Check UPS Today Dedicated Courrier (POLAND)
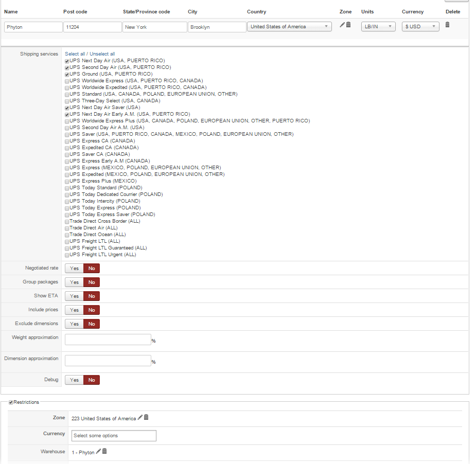Screen dimensions: 476x464 [67, 195]
